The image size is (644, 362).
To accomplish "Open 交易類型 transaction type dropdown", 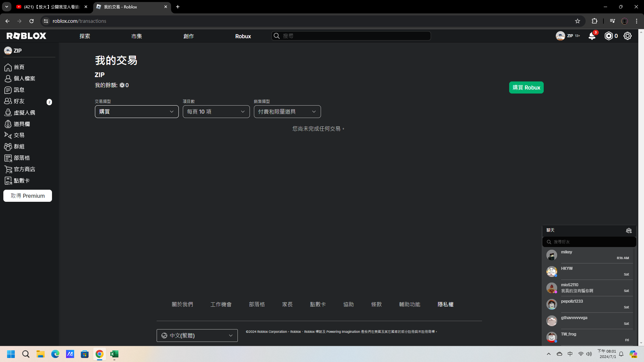I will (x=137, y=112).
